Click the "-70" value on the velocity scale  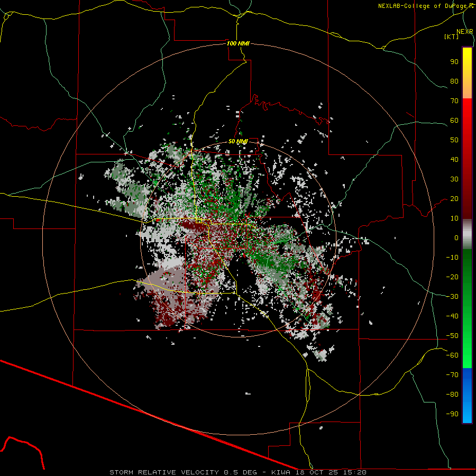point(452,375)
